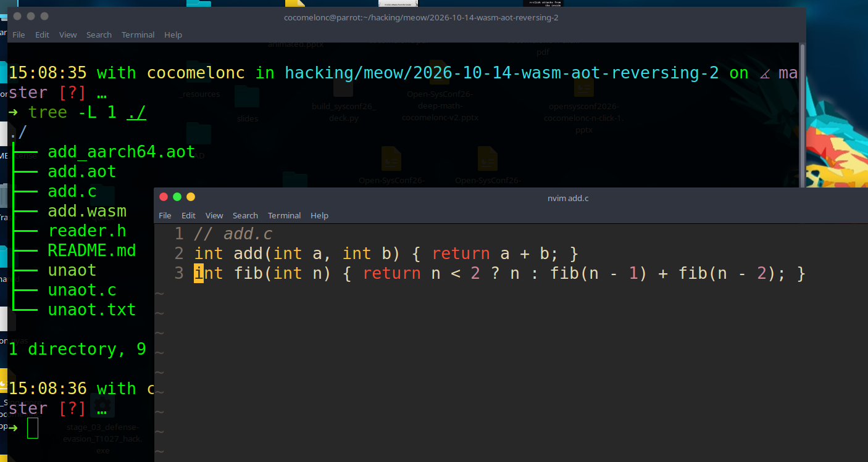Click the scrollbar thumb of the back terminal
Screen dimensions: 868x462
tap(803, 117)
